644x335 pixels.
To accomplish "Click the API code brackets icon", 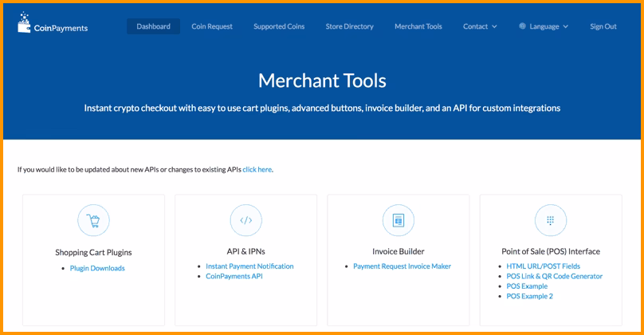I will [245, 221].
